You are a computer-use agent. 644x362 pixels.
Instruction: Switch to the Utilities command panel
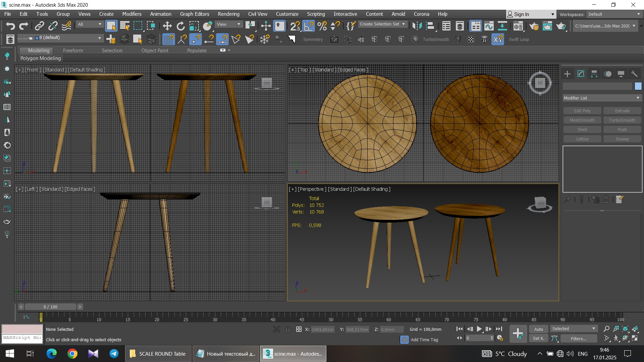tap(634, 74)
